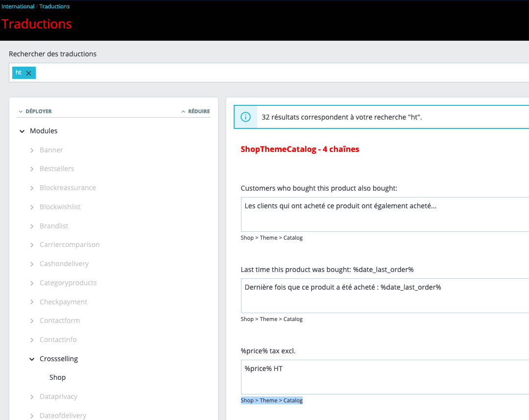Open Shop under Crossselling
The image size is (529, 420).
coord(57,377)
